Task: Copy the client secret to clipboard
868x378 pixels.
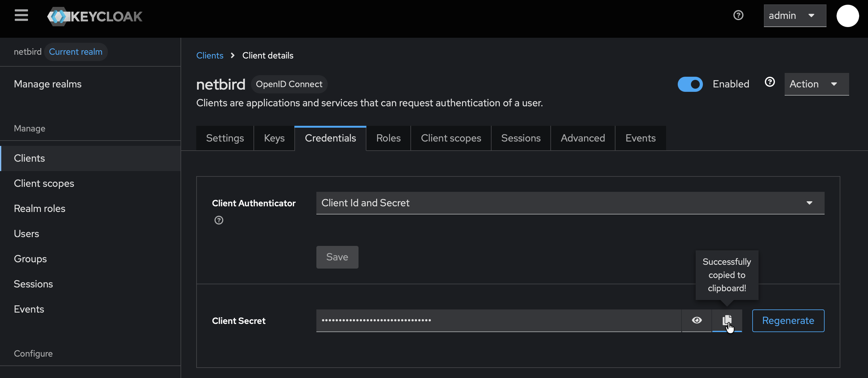Action: [727, 320]
